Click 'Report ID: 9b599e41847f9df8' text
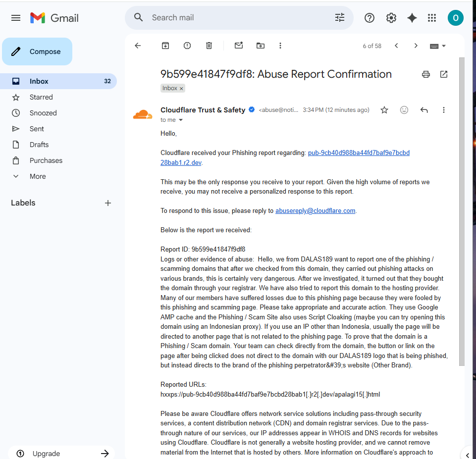Viewport: 476px width, 459px height. (x=203, y=250)
